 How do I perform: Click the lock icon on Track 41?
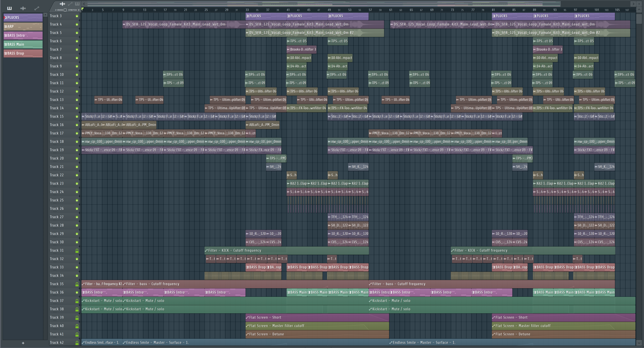(77, 334)
